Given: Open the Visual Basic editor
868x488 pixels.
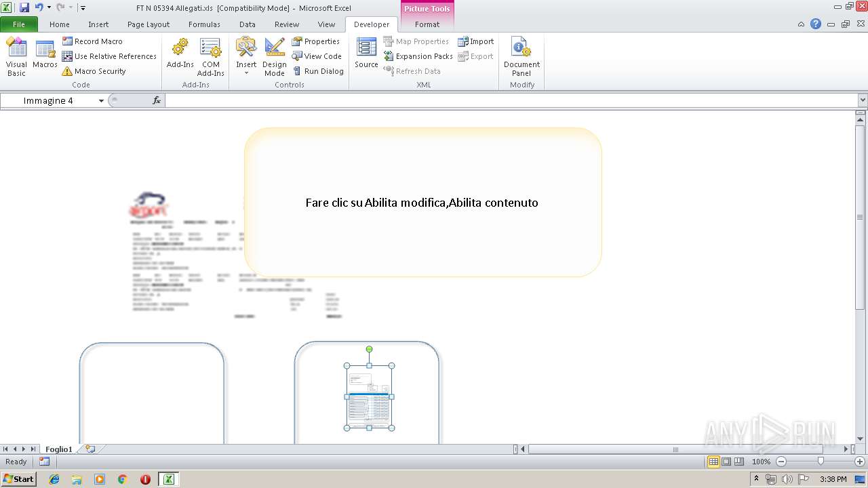Looking at the screenshot, I should click(16, 57).
